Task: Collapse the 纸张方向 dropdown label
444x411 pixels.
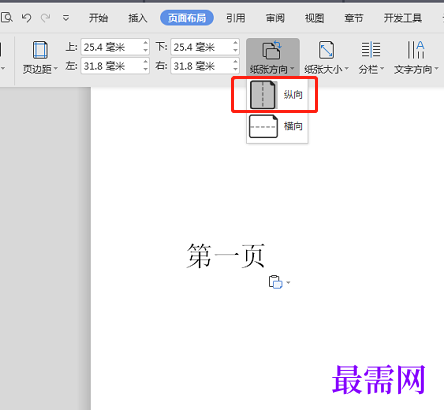Action: (x=272, y=69)
